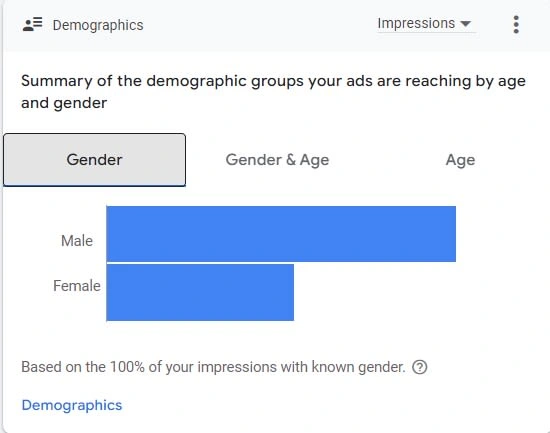
Task: Open the Impressions metric selector
Action: click(426, 24)
